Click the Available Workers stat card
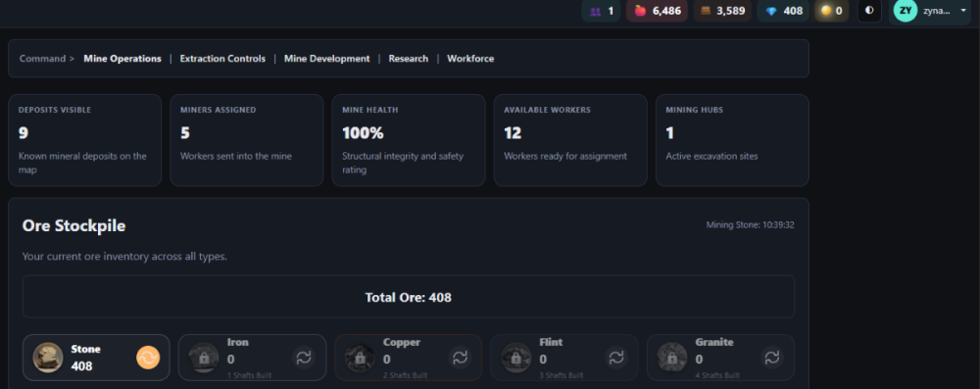The image size is (980, 389). (570, 140)
